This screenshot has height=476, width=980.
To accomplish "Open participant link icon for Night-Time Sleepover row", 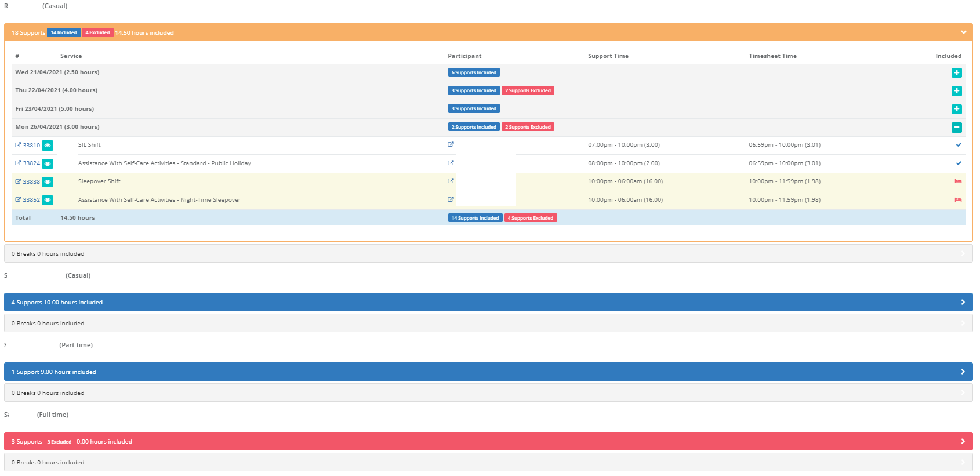I will click(x=451, y=199).
